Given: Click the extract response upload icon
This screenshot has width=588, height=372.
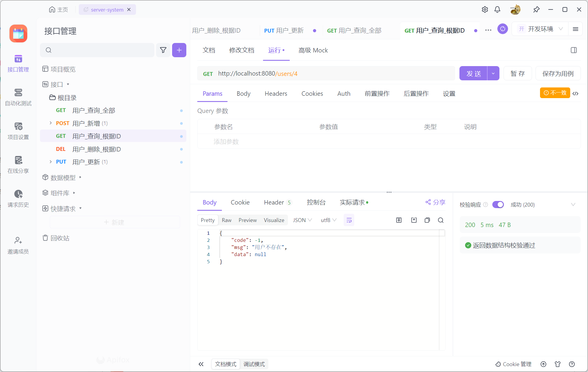Looking at the screenshot, I should 399,220.
